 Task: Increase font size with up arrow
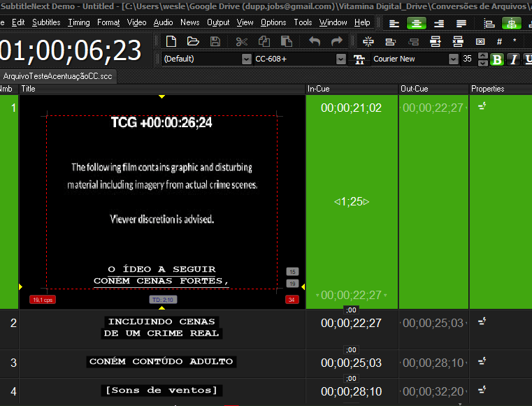(483, 56)
